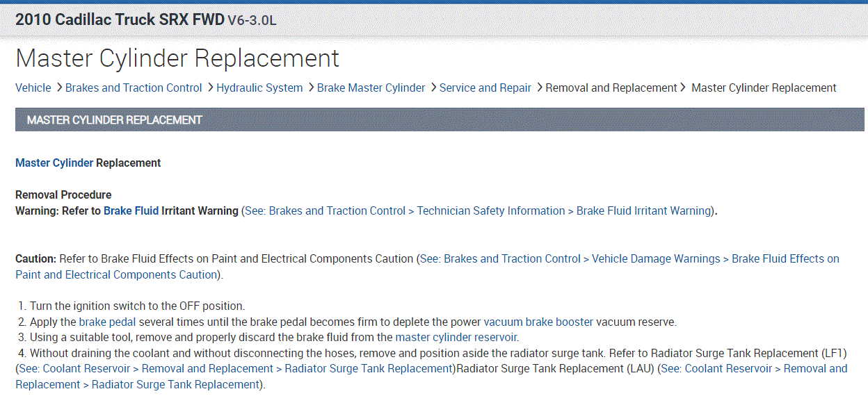The image size is (868, 396).
Task: Click the master cylinder reservoir link
Action: [x=456, y=337]
